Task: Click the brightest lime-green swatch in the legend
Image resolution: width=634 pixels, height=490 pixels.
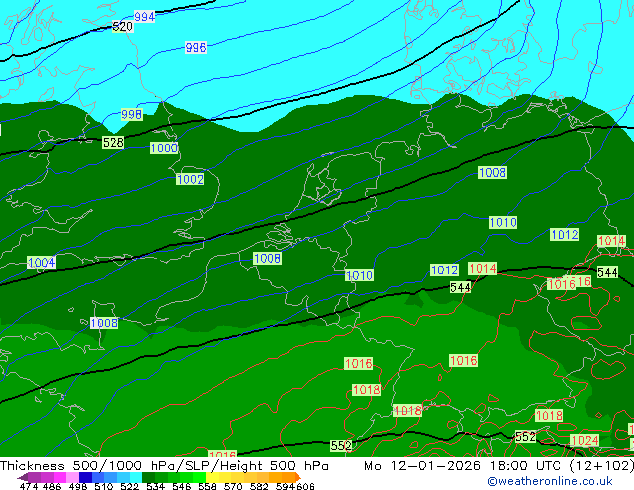Action: (x=200, y=477)
